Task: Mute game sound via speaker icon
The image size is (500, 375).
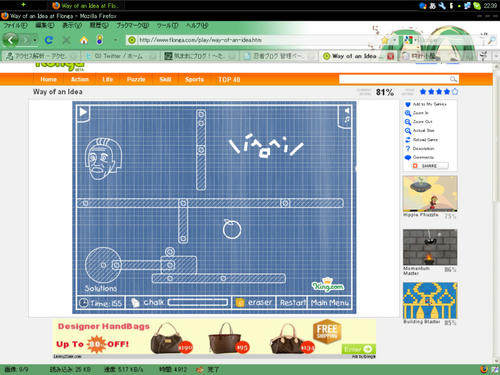Action: coord(347,110)
